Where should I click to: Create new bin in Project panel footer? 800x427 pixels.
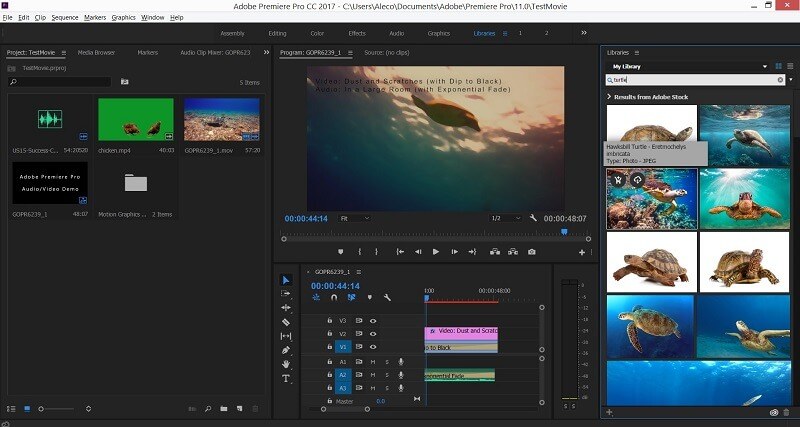[x=223, y=409]
